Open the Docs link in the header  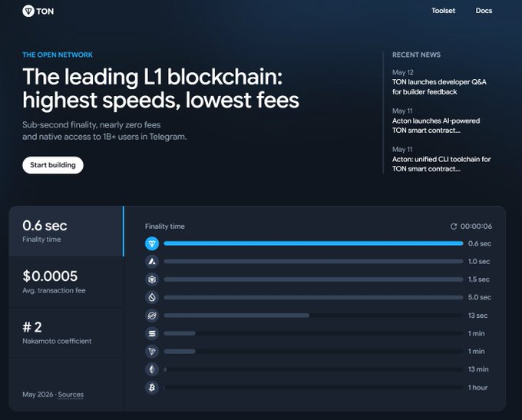(x=484, y=11)
